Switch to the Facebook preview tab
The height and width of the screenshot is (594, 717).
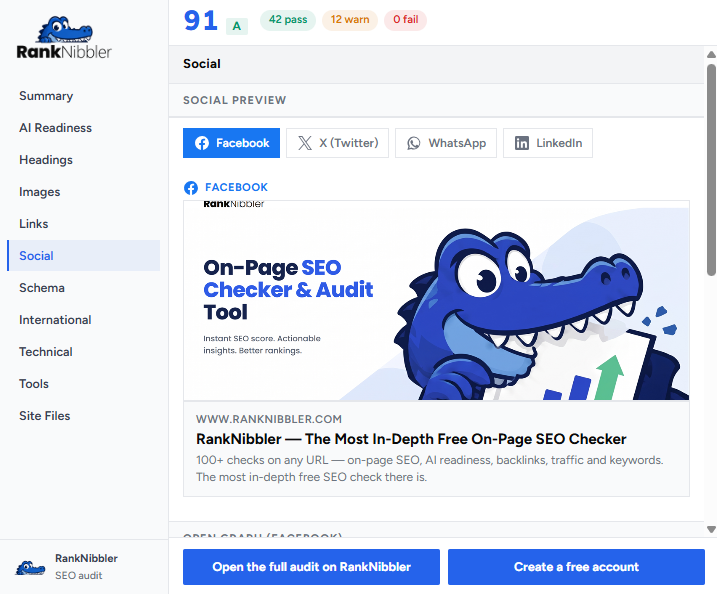point(231,143)
